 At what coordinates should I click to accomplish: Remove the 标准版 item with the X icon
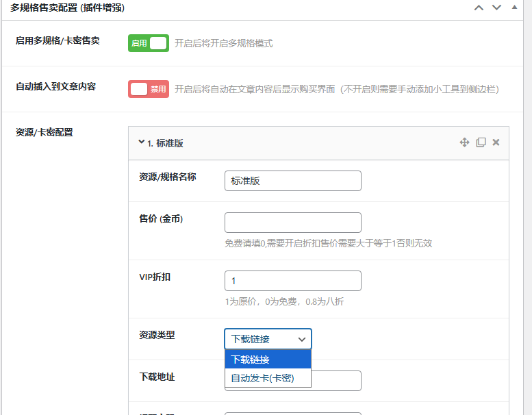[496, 142]
